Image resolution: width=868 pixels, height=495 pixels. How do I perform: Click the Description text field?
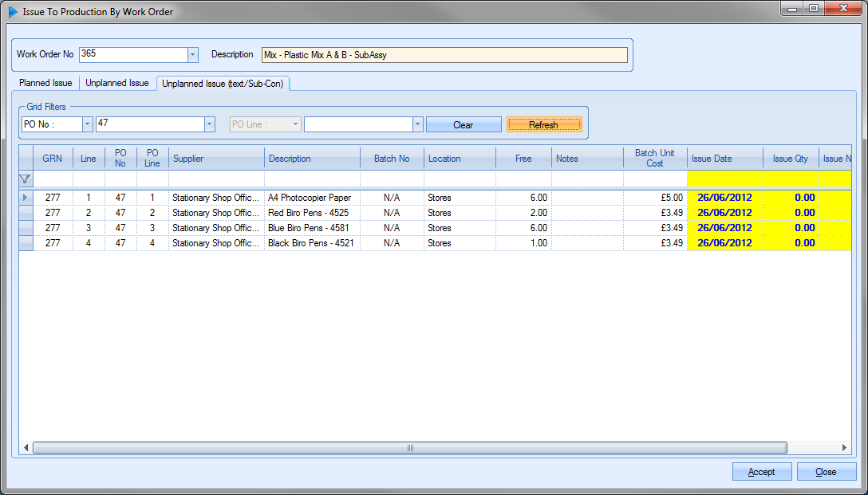[444, 55]
